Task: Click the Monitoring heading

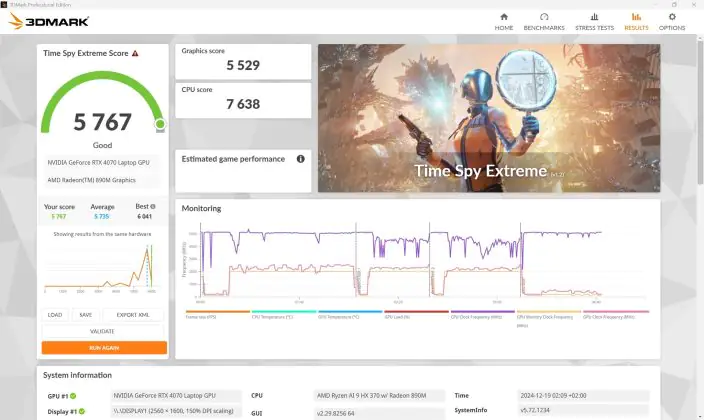Action: click(x=201, y=208)
